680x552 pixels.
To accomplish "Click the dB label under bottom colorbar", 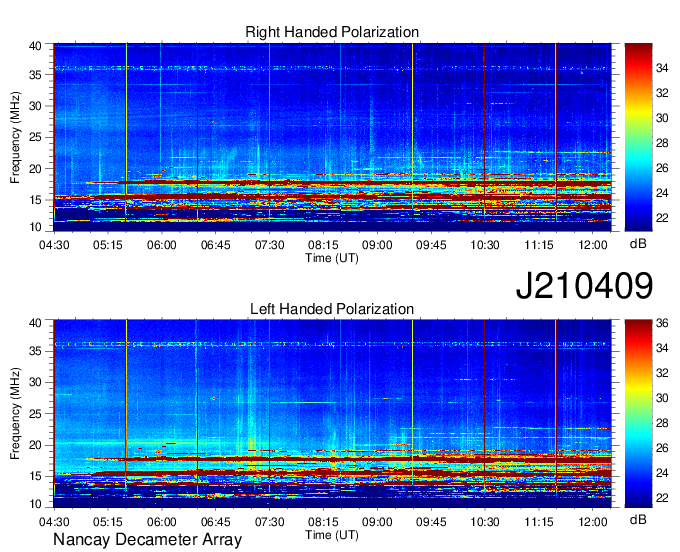I will coord(638,519).
